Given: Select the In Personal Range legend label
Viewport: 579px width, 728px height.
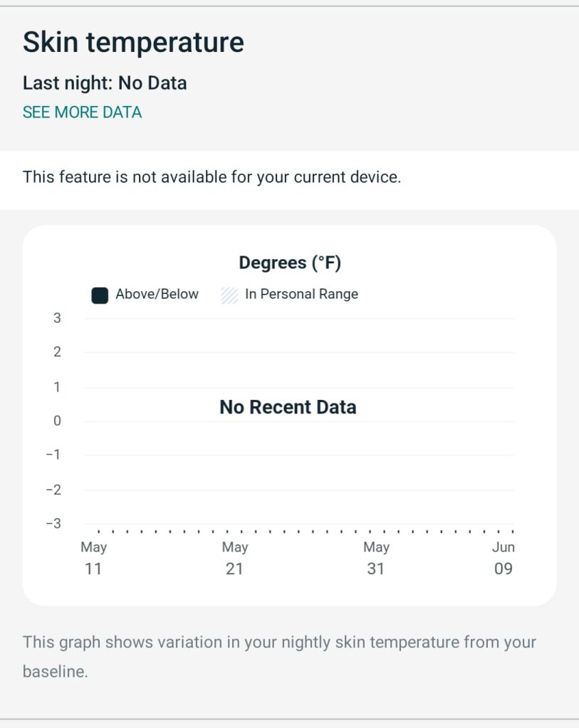Looking at the screenshot, I should tap(301, 294).
